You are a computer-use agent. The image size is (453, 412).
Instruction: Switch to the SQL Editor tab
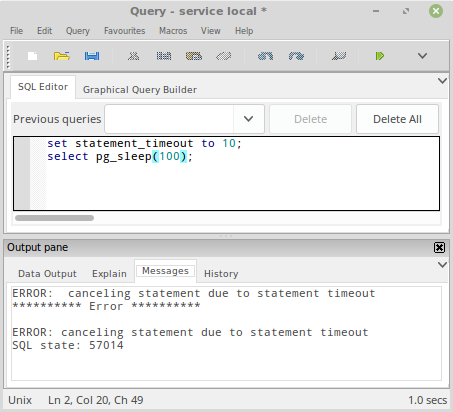[43, 87]
